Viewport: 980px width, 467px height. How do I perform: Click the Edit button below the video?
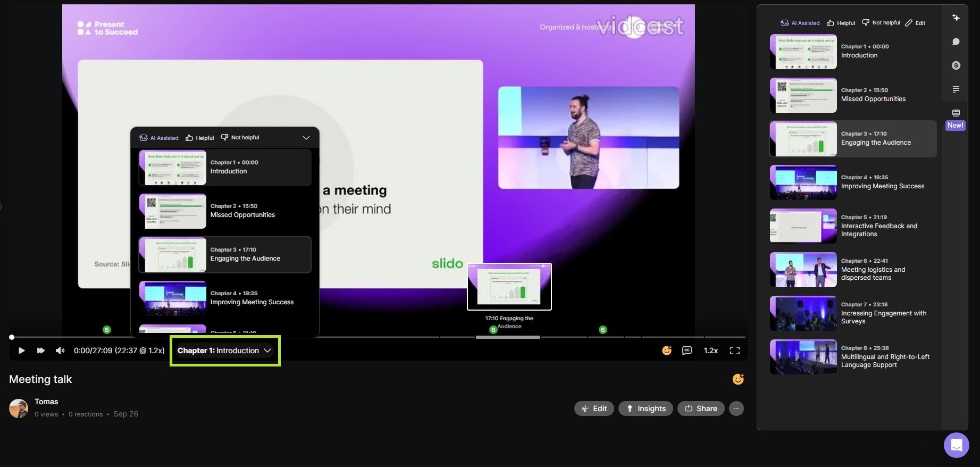tap(594, 408)
